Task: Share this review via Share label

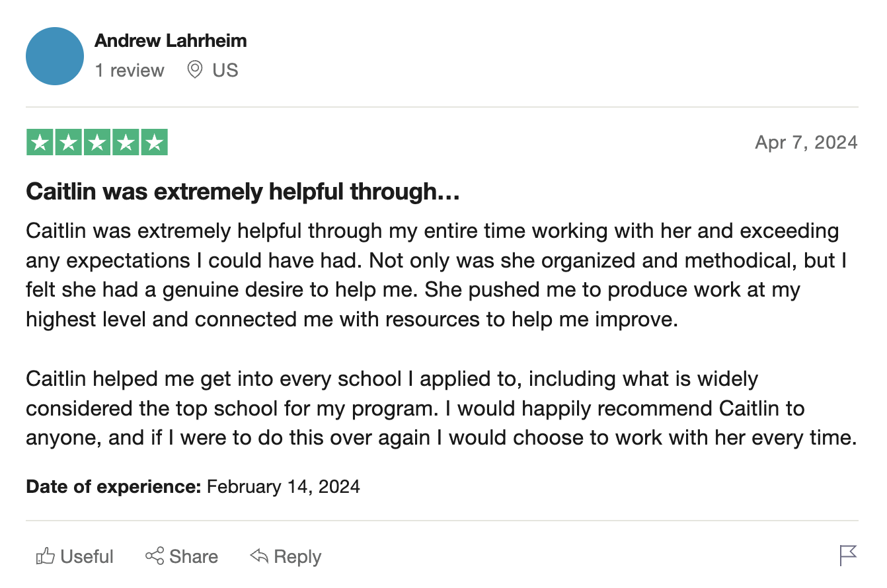Action: pos(194,556)
